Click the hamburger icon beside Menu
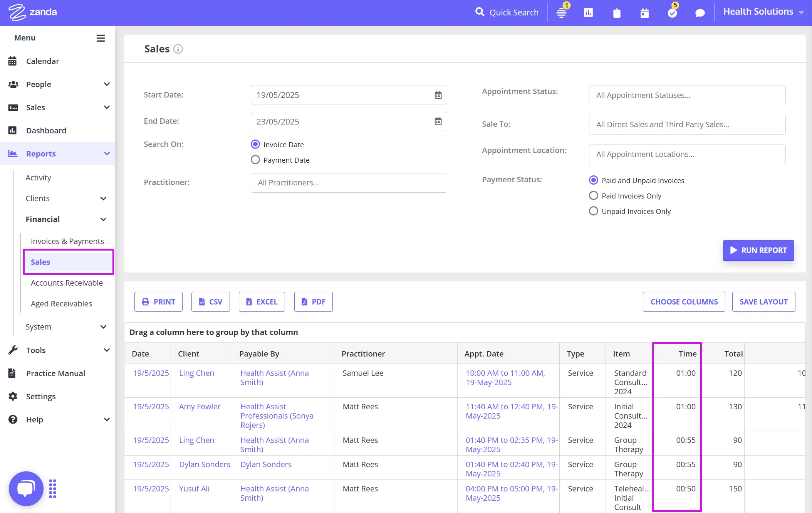812x513 pixels. pos(101,38)
